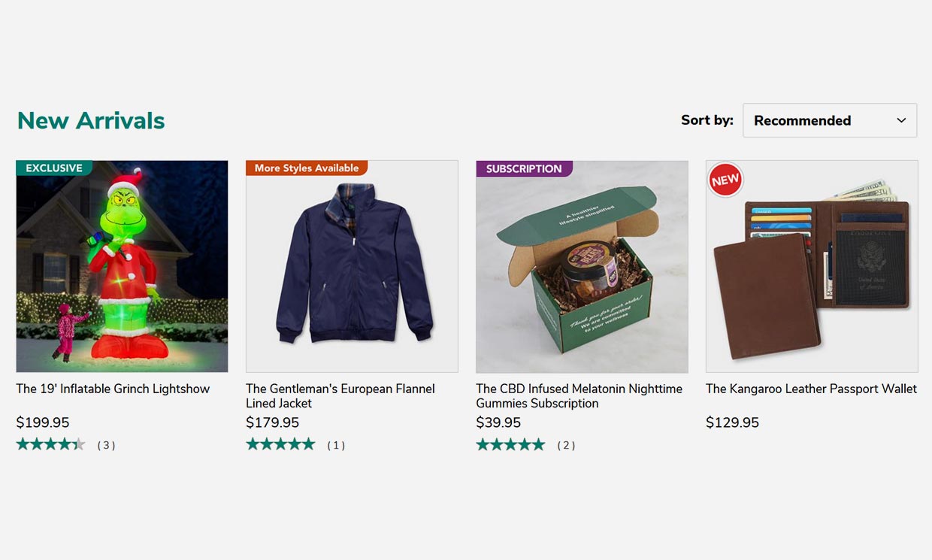Click the EXCLUSIVE badge on Grinch product
Screen dimensions: 932x560
tap(53, 168)
